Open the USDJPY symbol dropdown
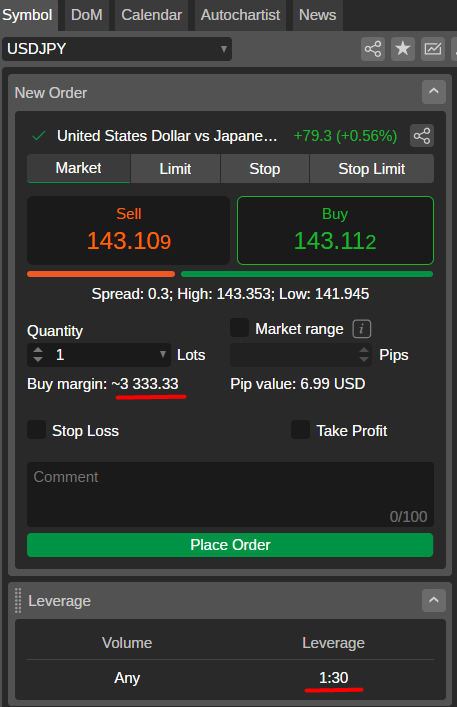The width and height of the screenshot is (457, 707). pos(117,49)
